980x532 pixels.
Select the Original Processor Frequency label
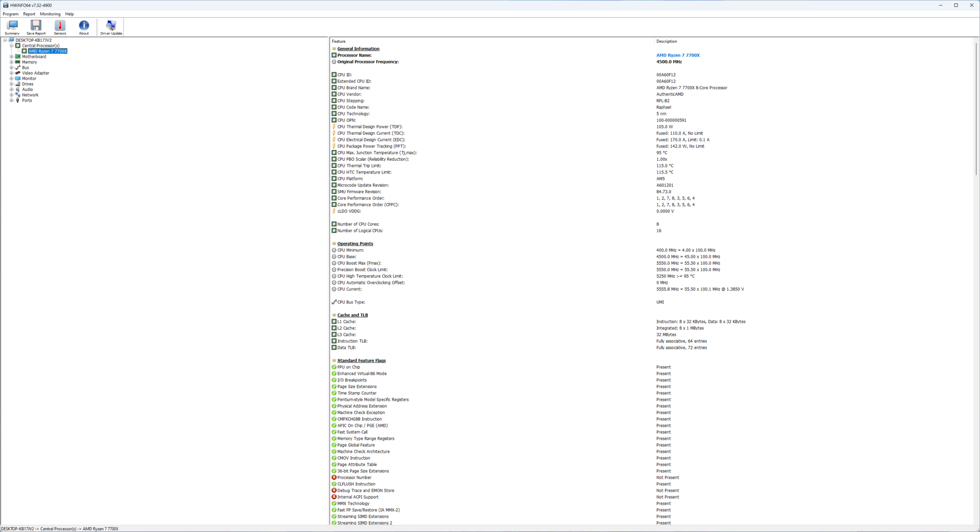[x=368, y=62]
